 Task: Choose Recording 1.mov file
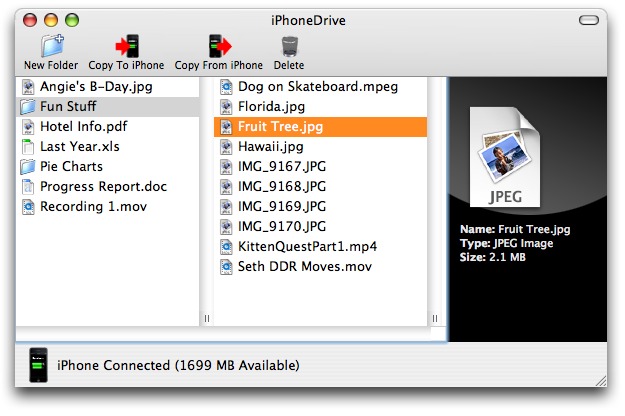(x=91, y=207)
